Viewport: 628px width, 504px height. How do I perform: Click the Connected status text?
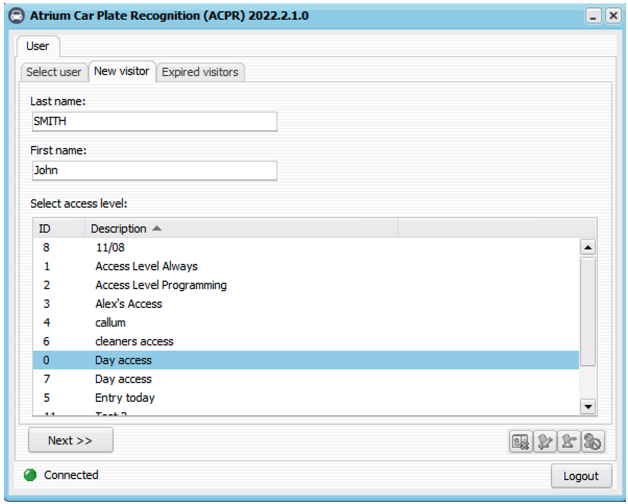(x=71, y=475)
